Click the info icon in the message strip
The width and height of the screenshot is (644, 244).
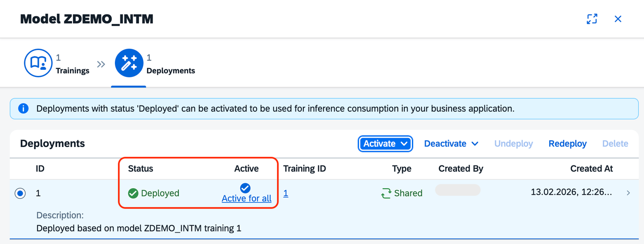[x=23, y=109]
